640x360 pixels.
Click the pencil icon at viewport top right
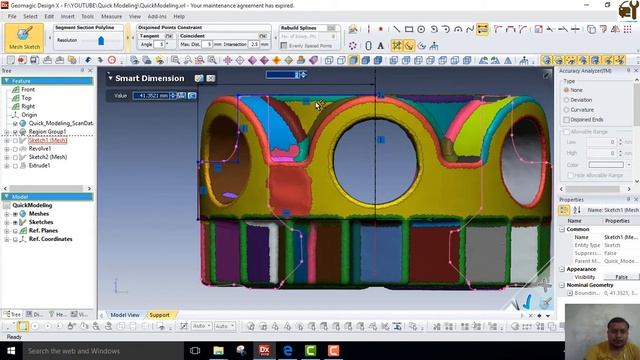pyautogui.click(x=546, y=76)
